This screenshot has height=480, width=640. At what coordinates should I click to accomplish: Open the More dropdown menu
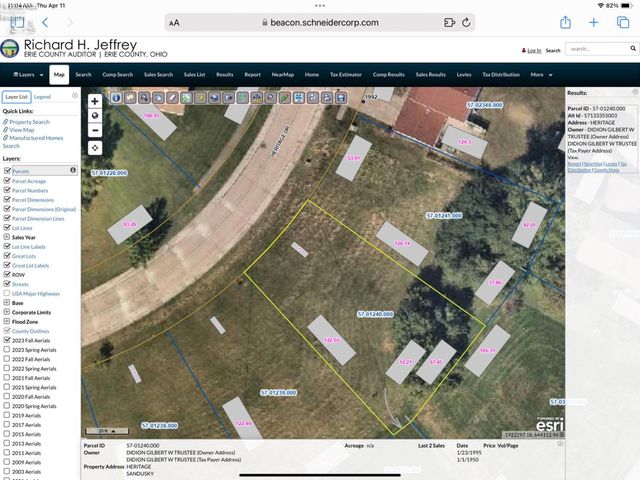[540, 74]
